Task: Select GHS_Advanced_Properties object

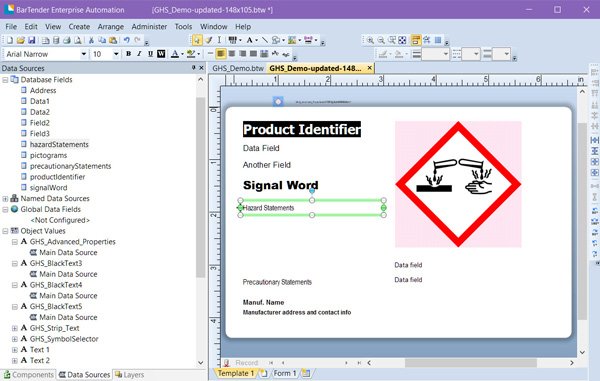Action: coord(72,241)
